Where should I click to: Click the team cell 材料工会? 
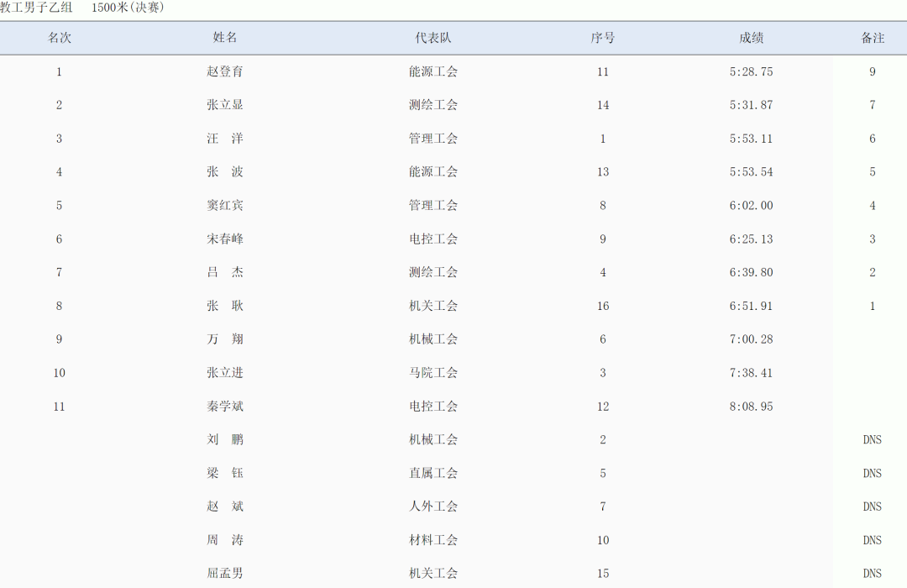tap(433, 540)
